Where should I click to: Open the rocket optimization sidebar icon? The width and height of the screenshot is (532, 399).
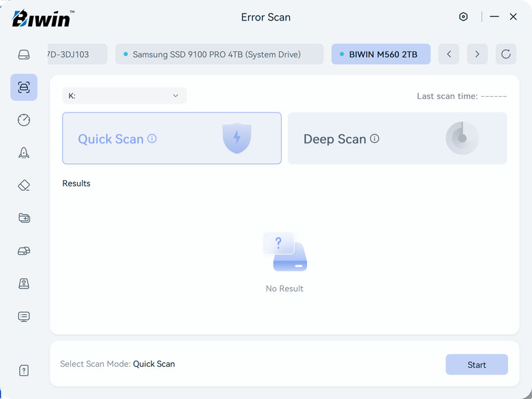(24, 153)
